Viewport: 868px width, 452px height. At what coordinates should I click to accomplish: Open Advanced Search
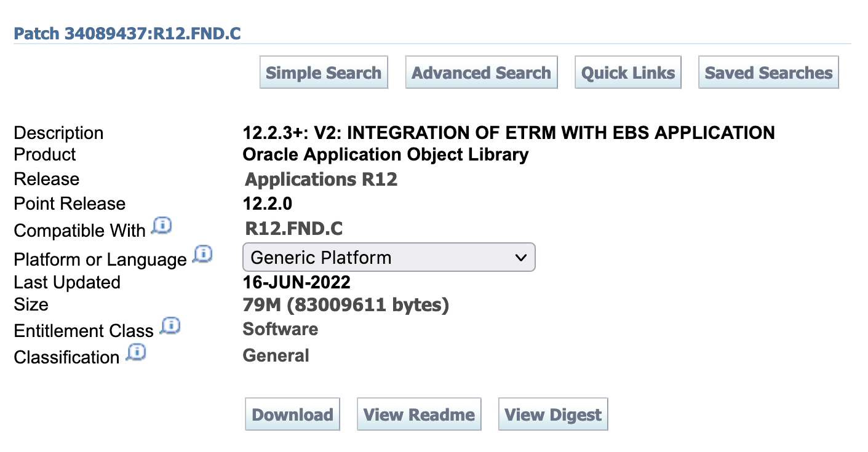click(x=481, y=73)
